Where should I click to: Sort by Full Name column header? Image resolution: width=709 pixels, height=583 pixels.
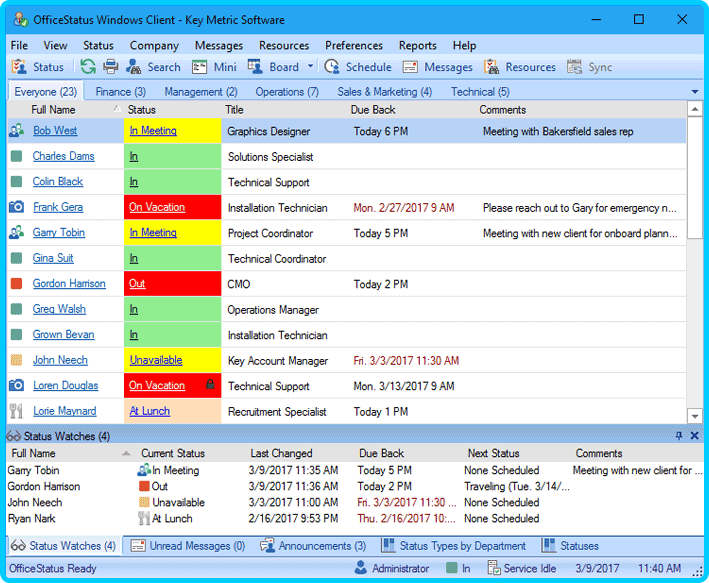pyautogui.click(x=53, y=109)
